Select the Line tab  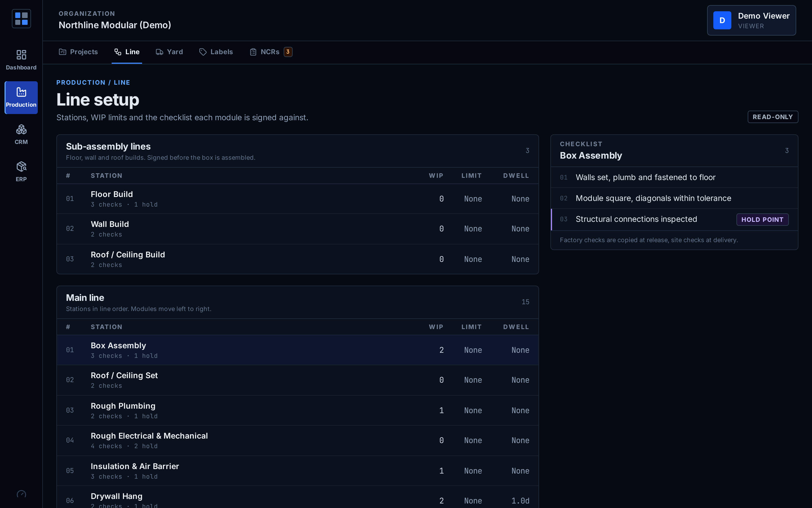(x=127, y=52)
